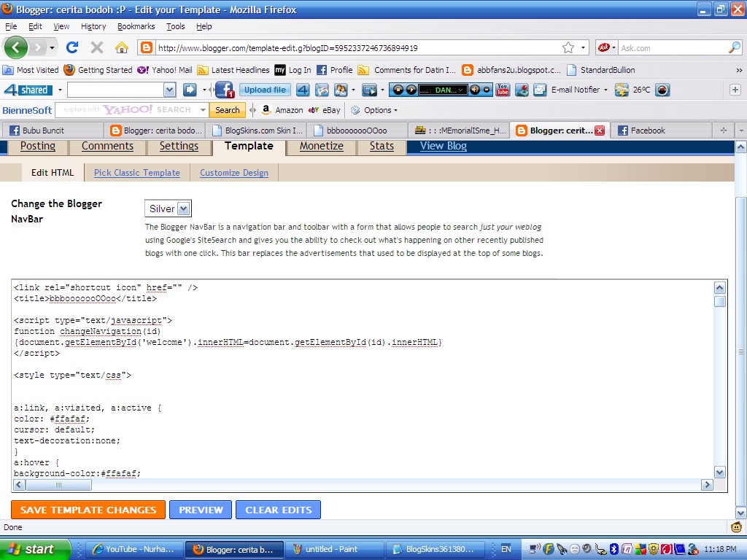Bookmark this page with the star icon
747x560 pixels.
coord(568,47)
